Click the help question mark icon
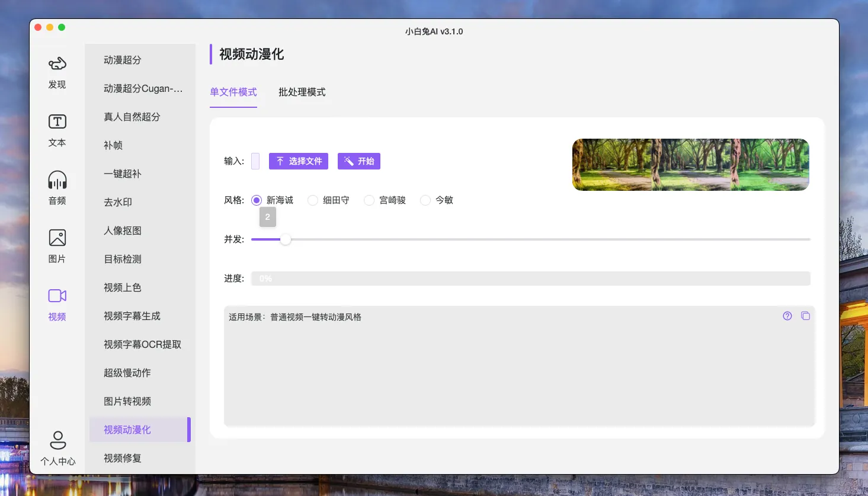 click(x=787, y=316)
